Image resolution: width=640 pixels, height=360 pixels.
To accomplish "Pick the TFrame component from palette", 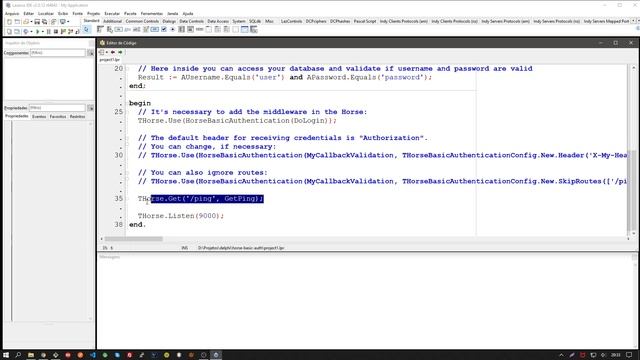I will (244, 29).
